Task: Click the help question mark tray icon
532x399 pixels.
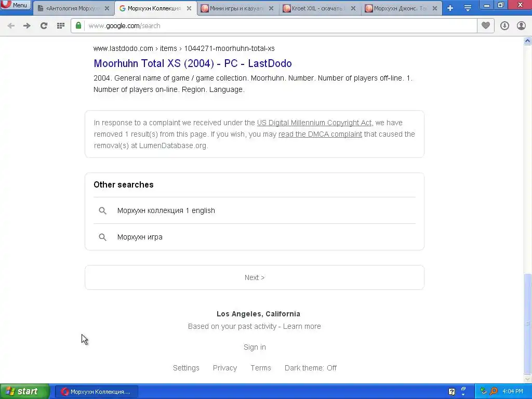Action: point(451,392)
